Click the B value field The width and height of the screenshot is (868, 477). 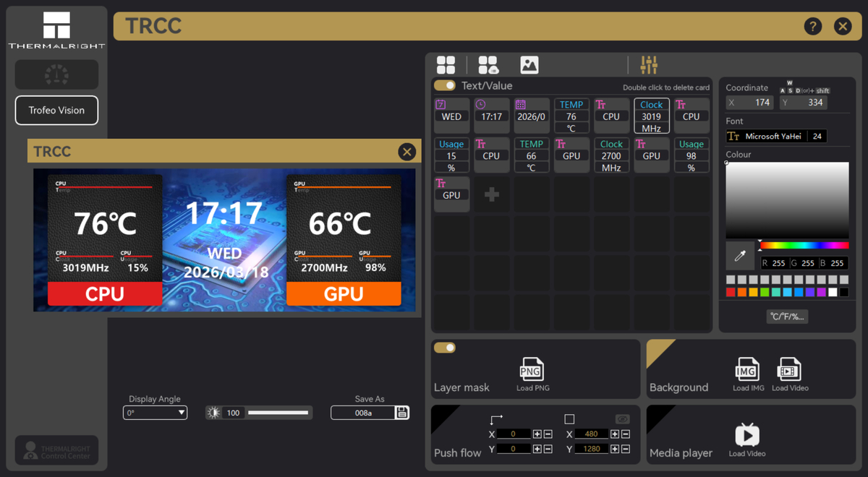834,263
